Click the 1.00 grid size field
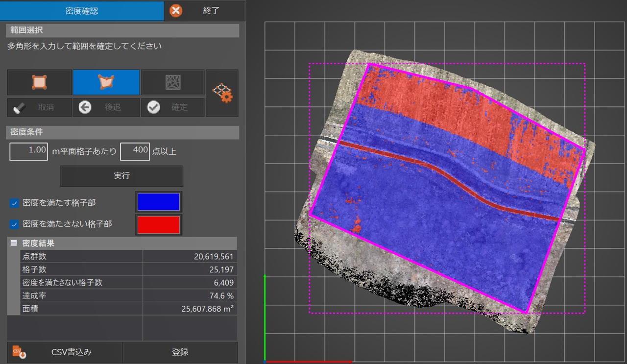Screen dimensions: 627x364 tap(29, 151)
